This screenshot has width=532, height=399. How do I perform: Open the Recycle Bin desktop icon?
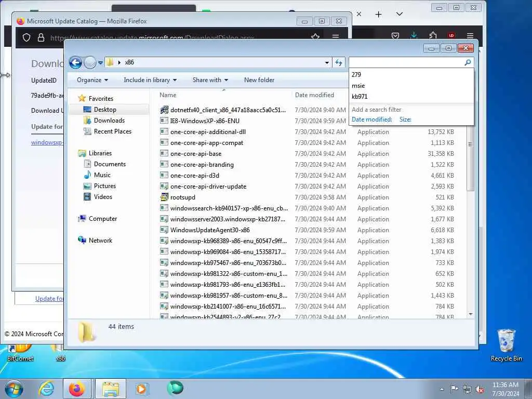506,345
